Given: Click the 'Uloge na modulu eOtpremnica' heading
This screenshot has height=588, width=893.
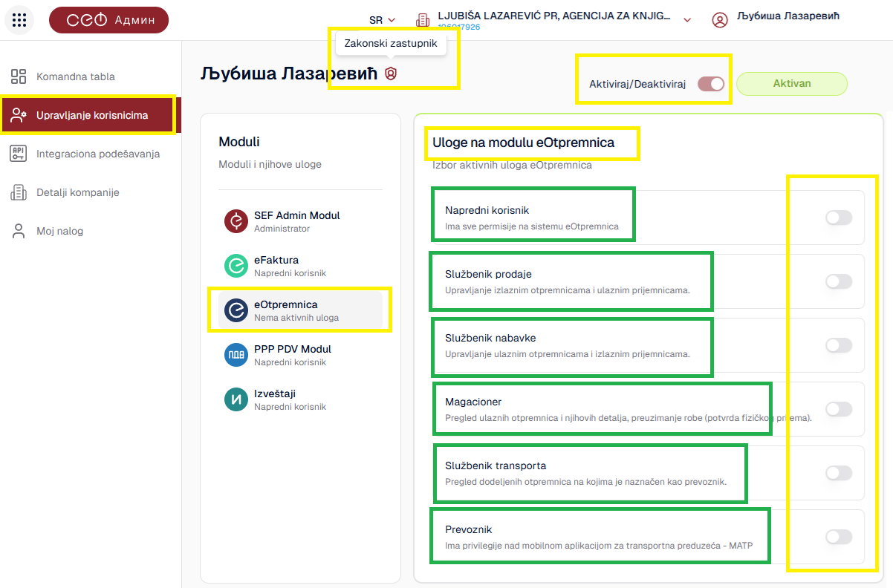Looking at the screenshot, I should 523,143.
